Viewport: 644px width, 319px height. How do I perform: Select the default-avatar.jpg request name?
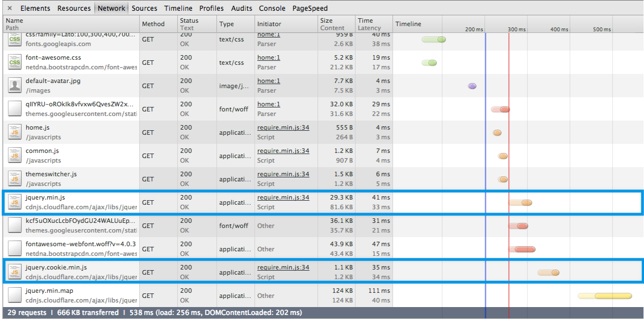pyautogui.click(x=53, y=81)
